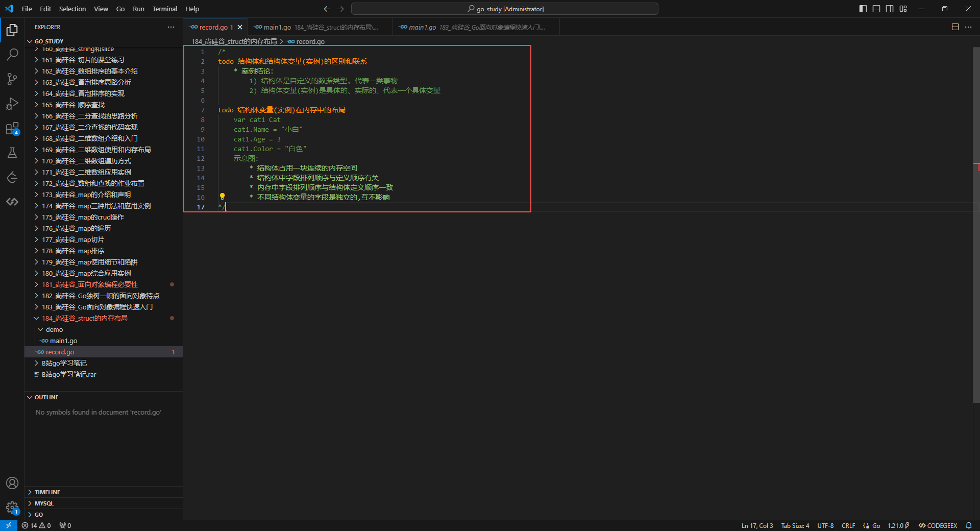Collapse the 184_尚硅谷_struct的内存布局 folder

click(104, 318)
